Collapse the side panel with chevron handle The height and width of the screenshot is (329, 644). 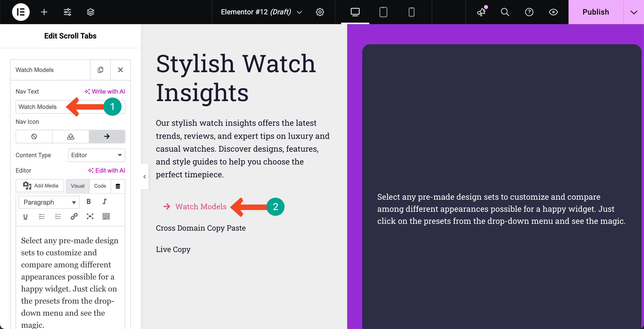[145, 177]
